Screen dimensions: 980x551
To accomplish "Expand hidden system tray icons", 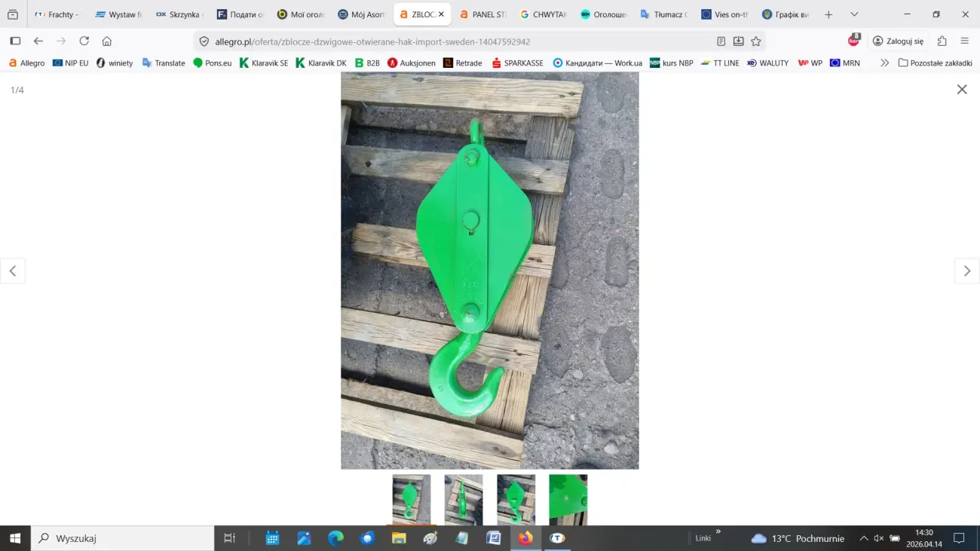I will tap(864, 538).
